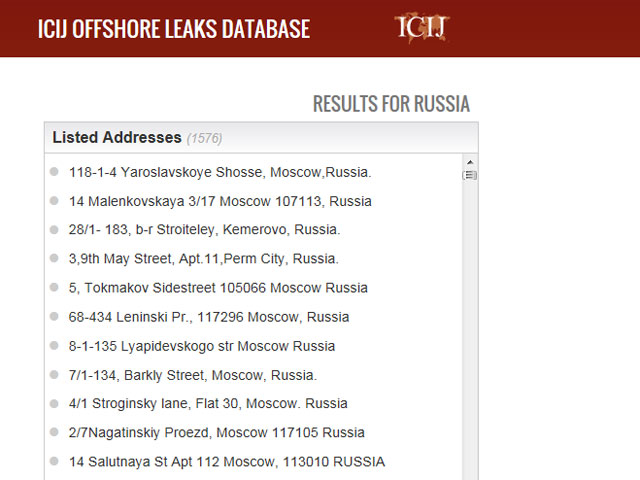
Task: Click the ICIJ Offshore Leaks Database title
Action: point(174,28)
